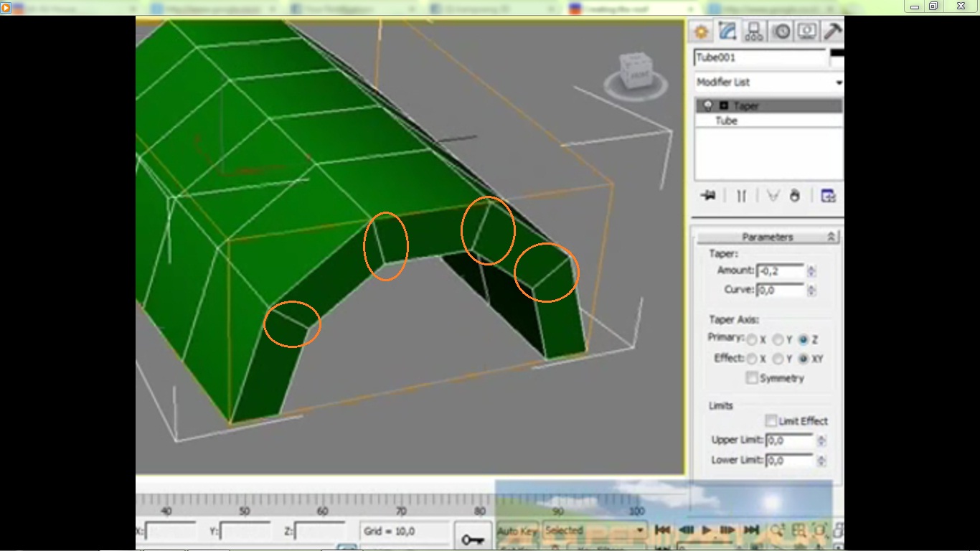The height and width of the screenshot is (551, 980).
Task: Click frame 60 on the time ruler
Action: pos(322,512)
